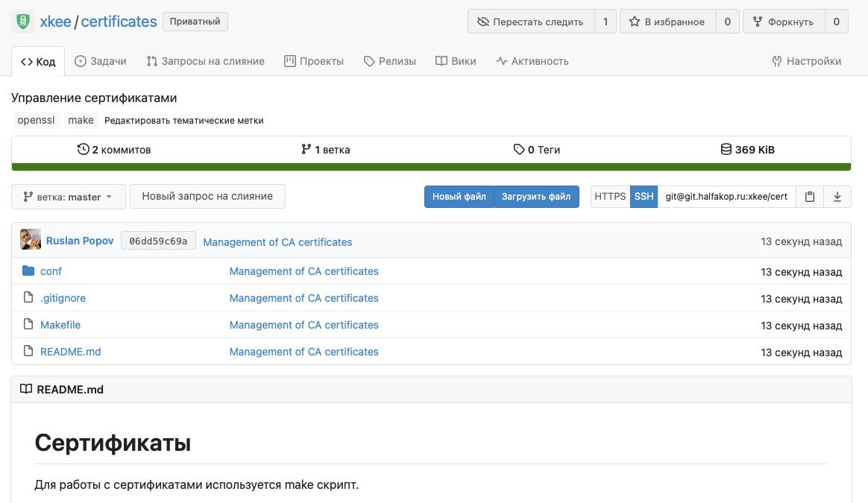Viewport: 868px width, 503px height.
Task: Open the commits history (2 коммитов)
Action: pos(114,150)
